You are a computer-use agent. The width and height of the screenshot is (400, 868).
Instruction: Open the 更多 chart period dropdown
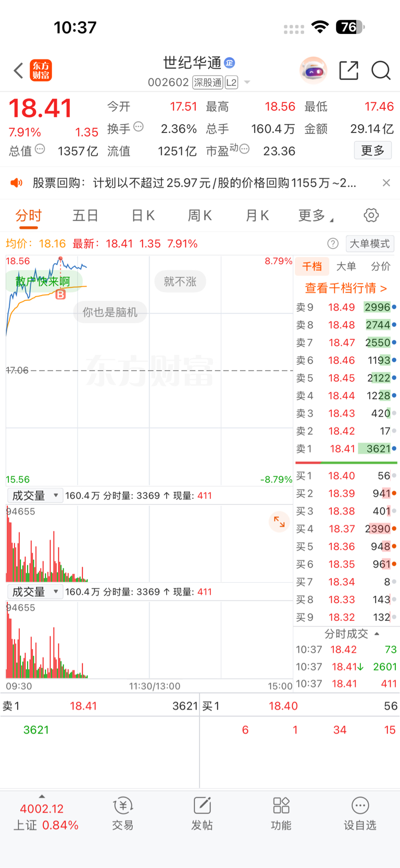click(x=316, y=215)
